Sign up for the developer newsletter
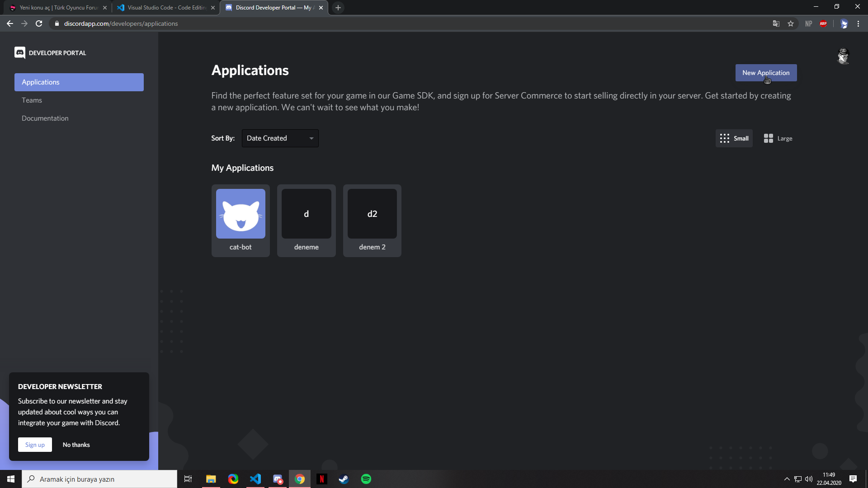Image resolution: width=868 pixels, height=488 pixels. [x=35, y=445]
